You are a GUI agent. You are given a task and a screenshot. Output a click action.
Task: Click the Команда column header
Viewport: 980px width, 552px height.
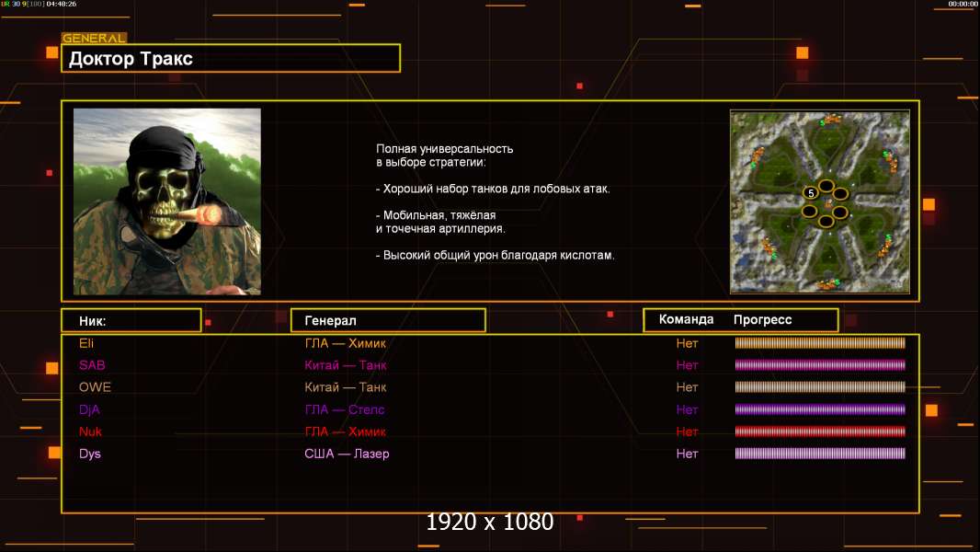686,319
